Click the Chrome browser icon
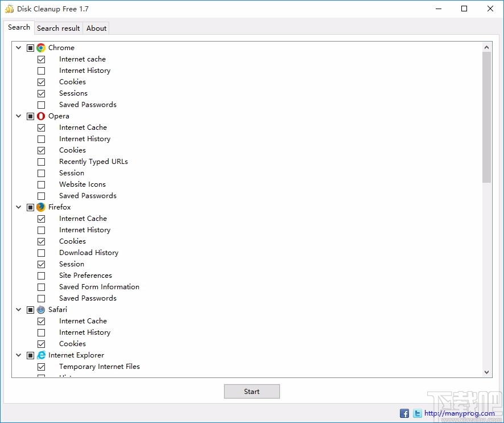 click(40, 47)
